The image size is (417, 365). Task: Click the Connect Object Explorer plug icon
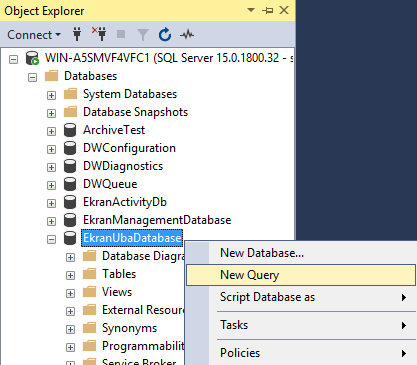(77, 34)
